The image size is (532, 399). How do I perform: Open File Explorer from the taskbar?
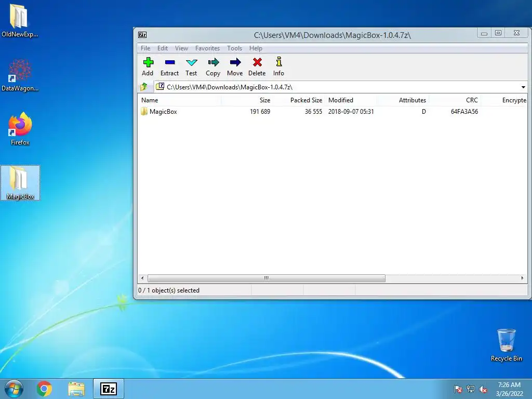(x=76, y=389)
